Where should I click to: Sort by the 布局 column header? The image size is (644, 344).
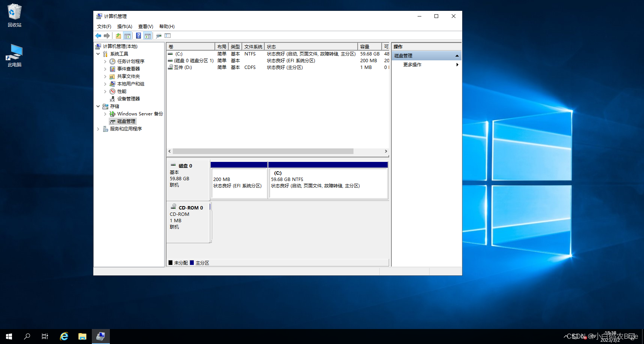click(222, 46)
